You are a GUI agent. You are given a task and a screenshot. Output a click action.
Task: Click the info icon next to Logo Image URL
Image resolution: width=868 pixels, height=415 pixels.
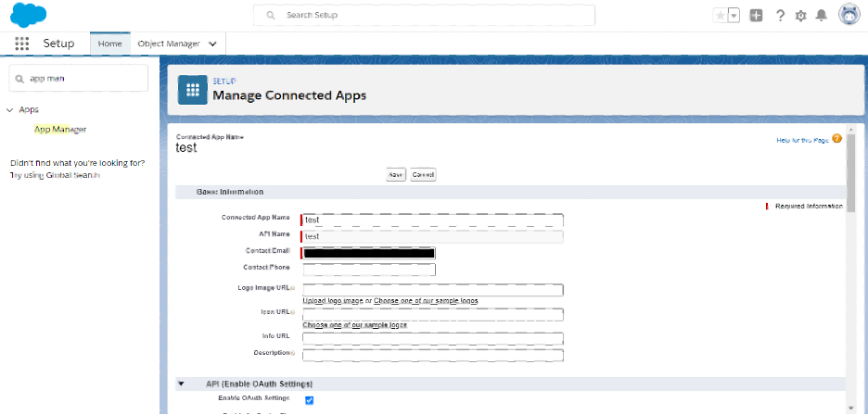point(293,288)
